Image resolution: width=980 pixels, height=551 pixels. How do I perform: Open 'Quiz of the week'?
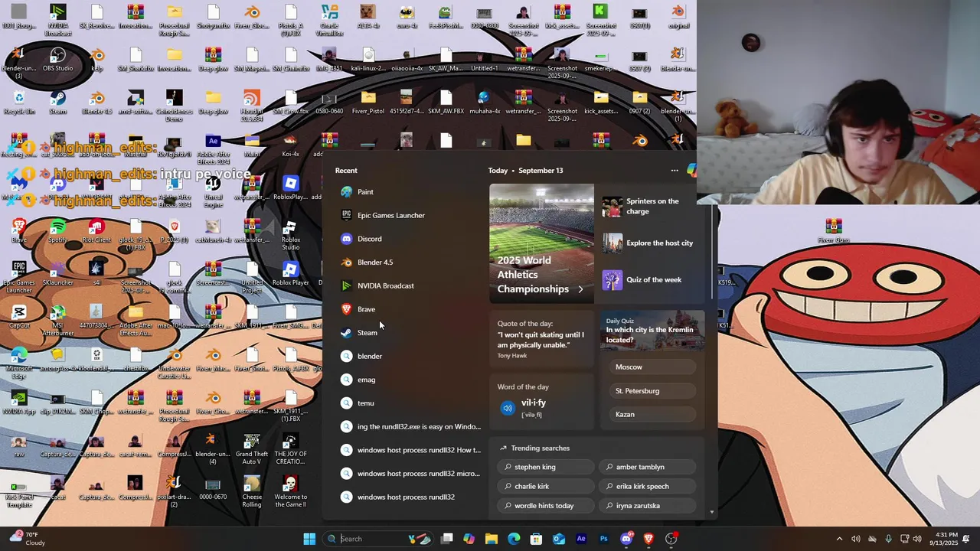click(x=652, y=280)
